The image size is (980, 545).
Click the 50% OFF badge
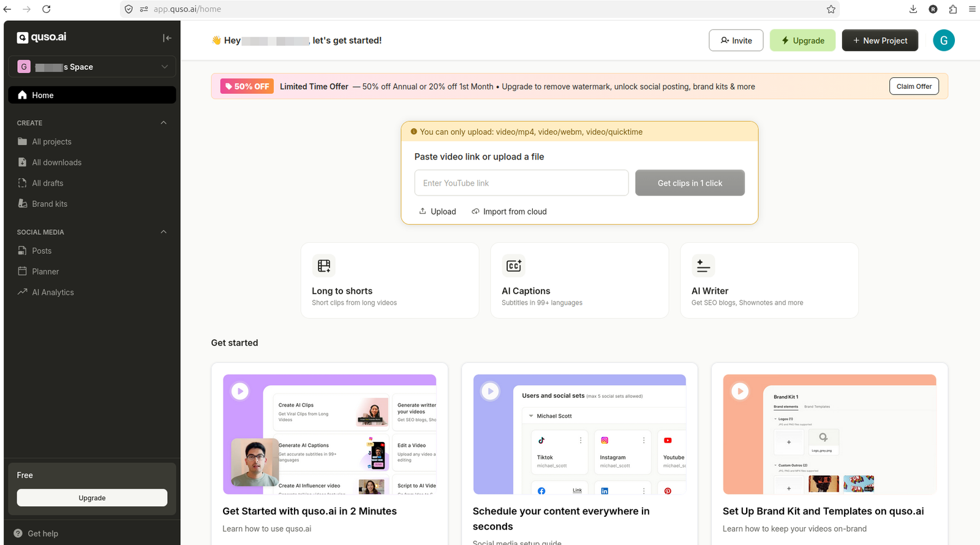(x=247, y=86)
